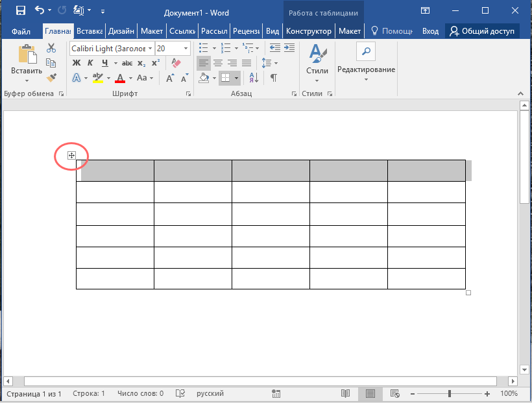Toggle paragraph marks display (¶)
Screen dimensions: 532x403
(x=273, y=78)
